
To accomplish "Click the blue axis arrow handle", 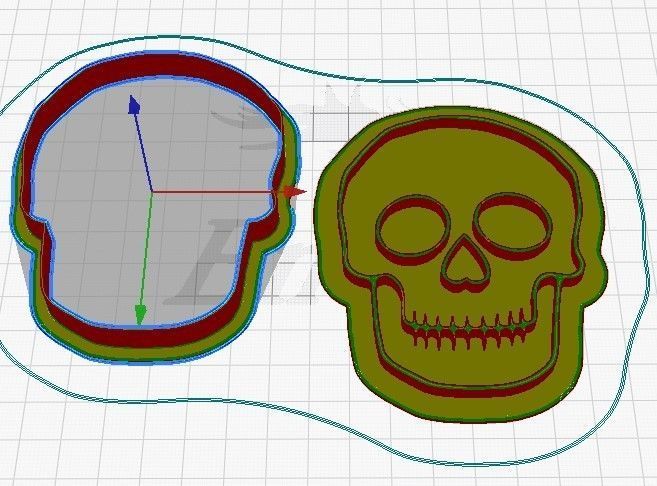I will point(134,104).
